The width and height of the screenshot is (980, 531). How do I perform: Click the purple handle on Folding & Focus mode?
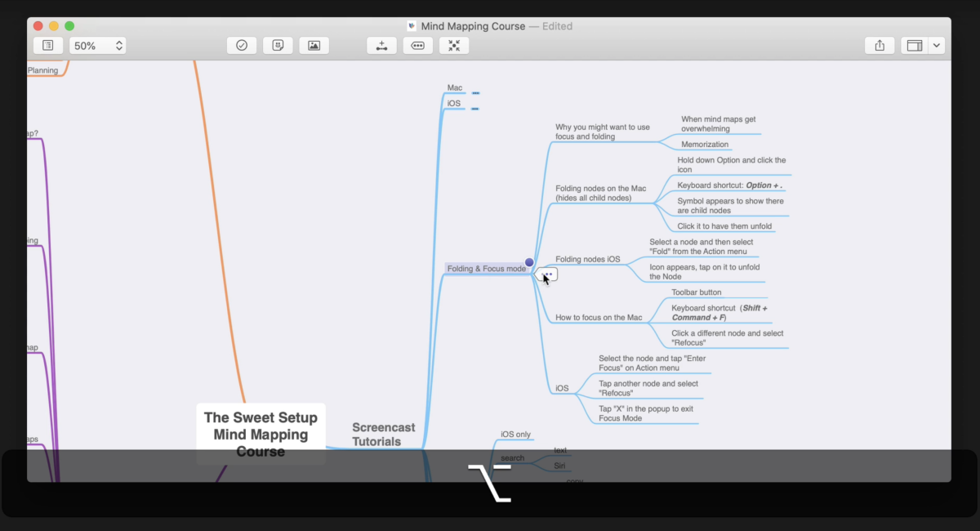[529, 262]
